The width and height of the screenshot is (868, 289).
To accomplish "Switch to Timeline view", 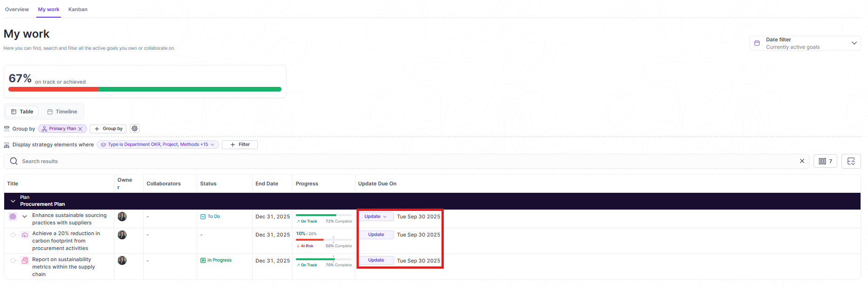I will click(x=62, y=112).
